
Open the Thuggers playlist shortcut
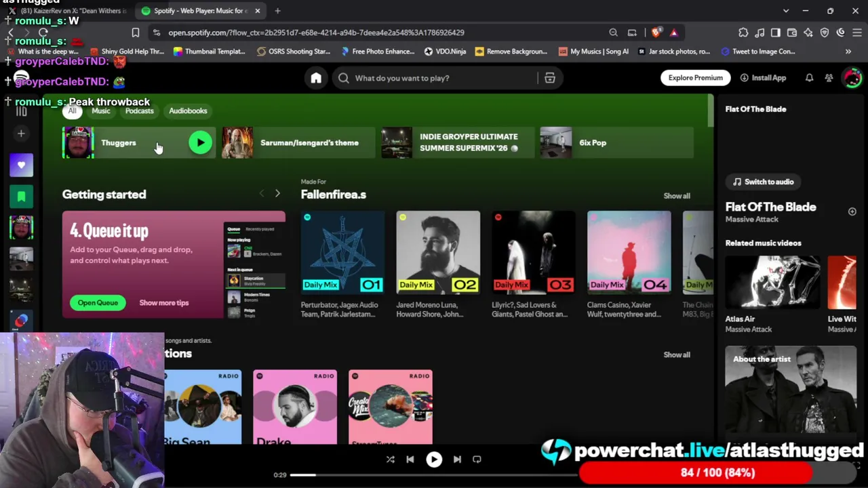(x=138, y=142)
